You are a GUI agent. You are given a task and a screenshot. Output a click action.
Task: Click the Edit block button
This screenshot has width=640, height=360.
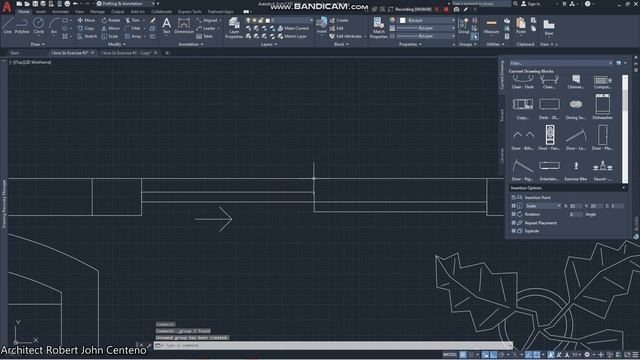click(x=337, y=28)
